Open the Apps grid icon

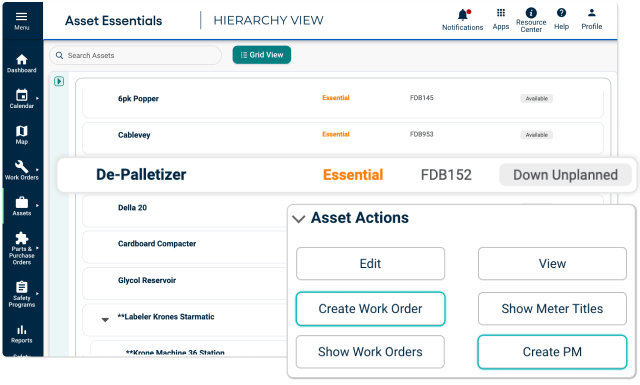(x=501, y=13)
